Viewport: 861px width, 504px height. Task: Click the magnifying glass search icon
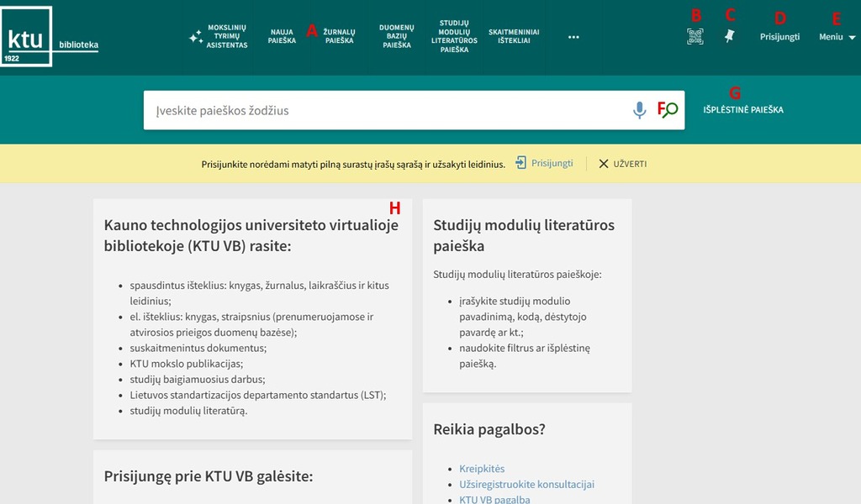(x=668, y=110)
